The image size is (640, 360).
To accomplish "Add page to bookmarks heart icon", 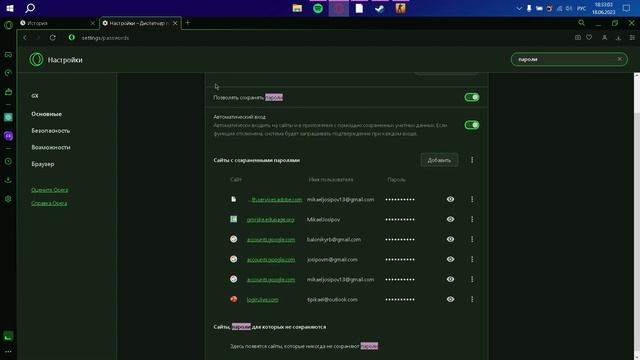I will tap(589, 38).
